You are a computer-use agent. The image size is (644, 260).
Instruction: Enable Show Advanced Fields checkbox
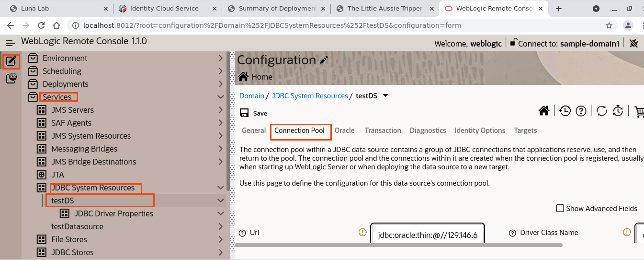(560, 208)
